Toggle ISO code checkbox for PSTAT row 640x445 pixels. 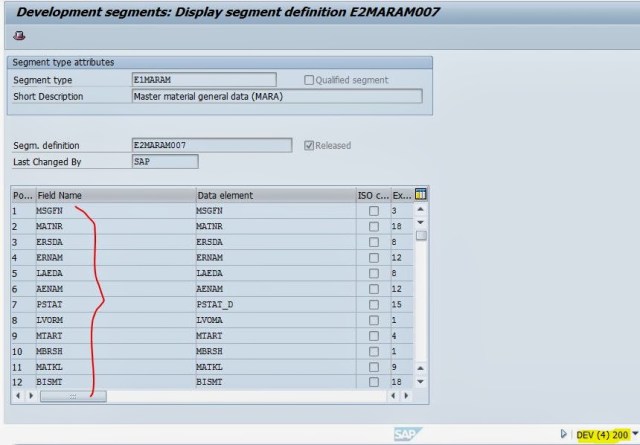(x=373, y=305)
